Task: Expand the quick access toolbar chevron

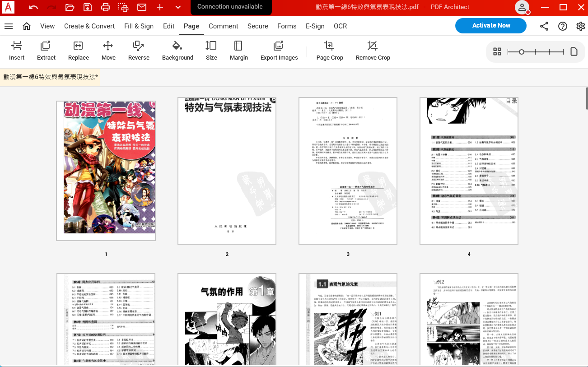Action: (178, 7)
